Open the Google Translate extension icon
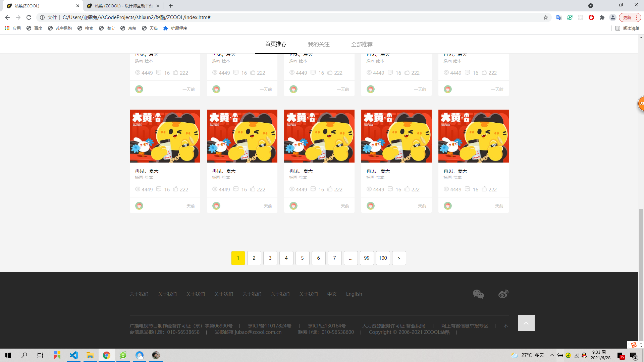 pyautogui.click(x=559, y=17)
